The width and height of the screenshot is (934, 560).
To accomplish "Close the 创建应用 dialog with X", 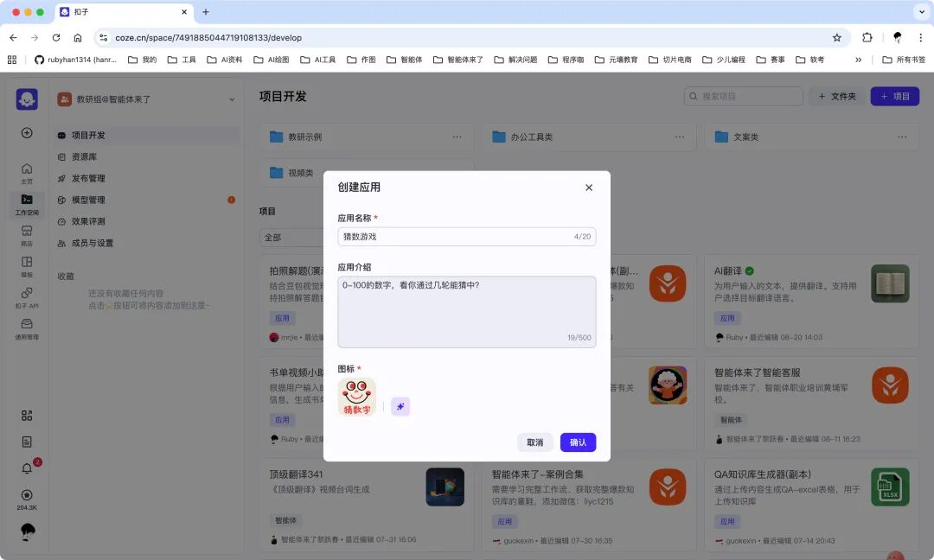I will 589,188.
